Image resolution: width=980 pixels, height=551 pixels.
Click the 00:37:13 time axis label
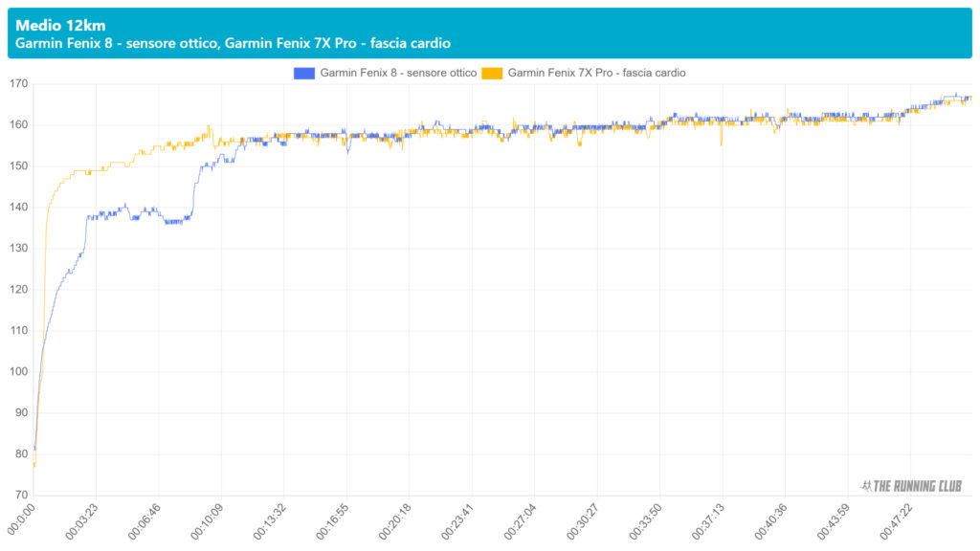pos(708,521)
